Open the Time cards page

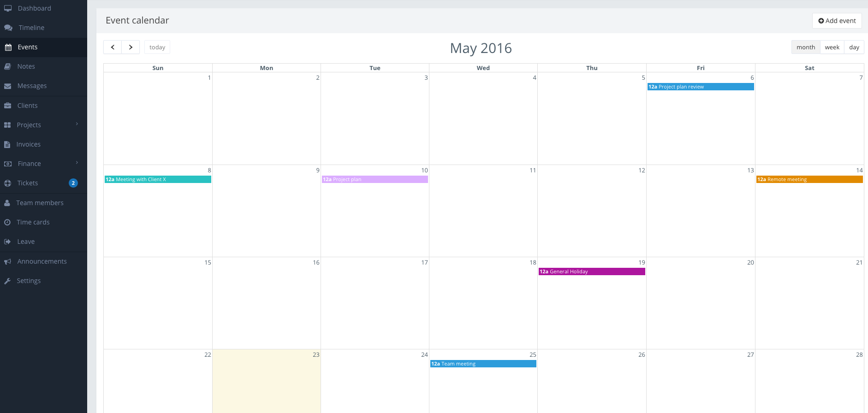[x=43, y=222]
